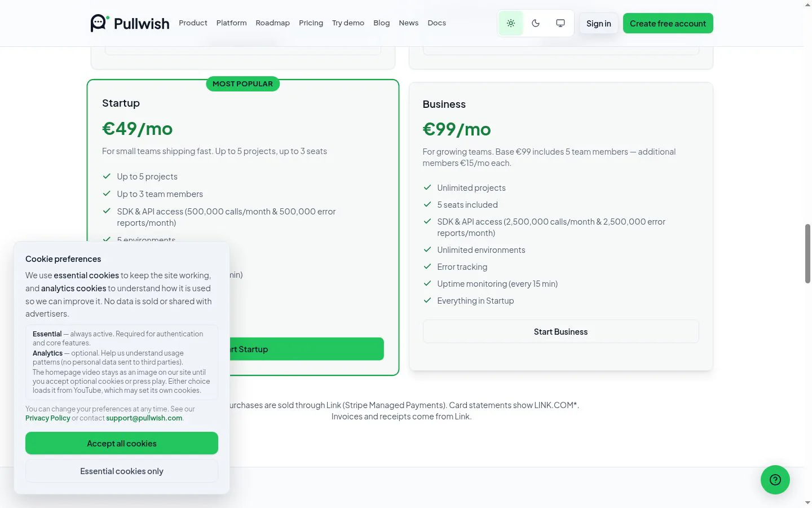Image resolution: width=812 pixels, height=508 pixels.
Task: Open the Product menu item
Action: click(x=193, y=23)
